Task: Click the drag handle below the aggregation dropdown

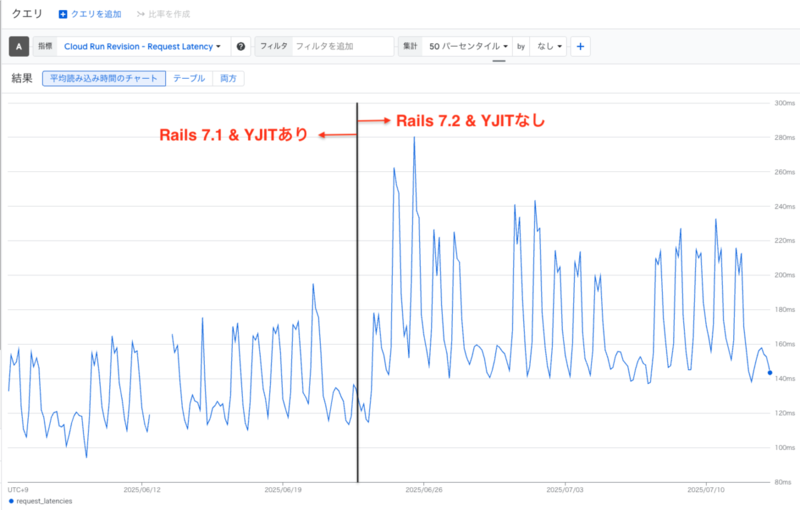Action: [x=499, y=61]
